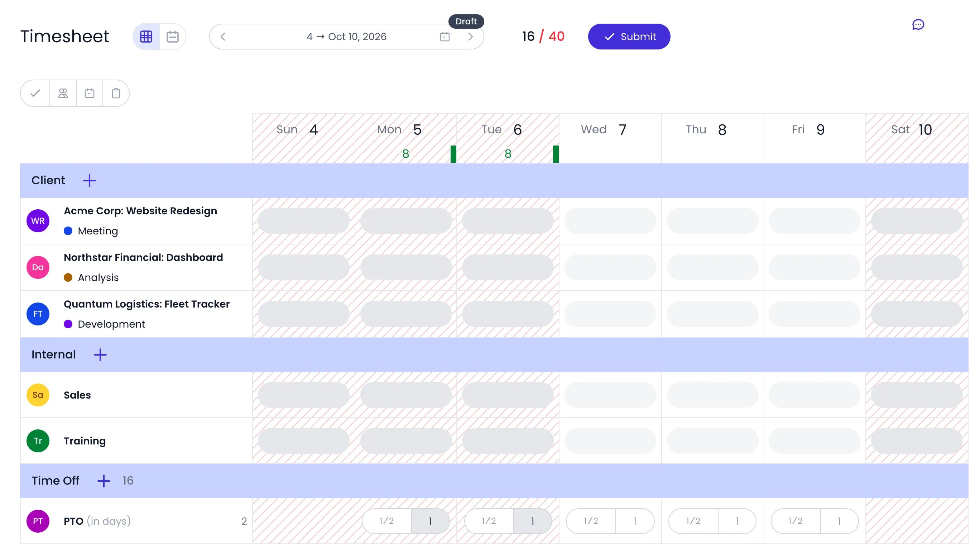Click Sales cell for Sat 10
The image size is (980, 557).
click(917, 395)
